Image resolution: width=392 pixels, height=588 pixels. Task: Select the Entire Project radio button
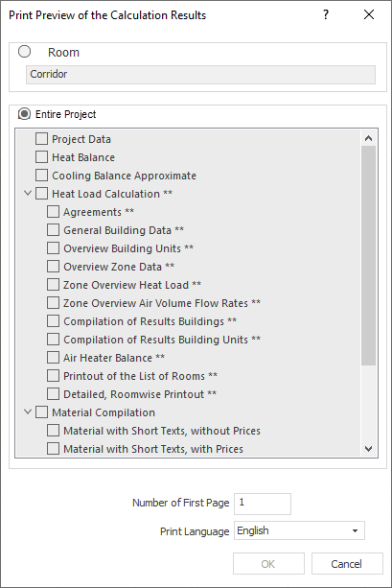[24, 114]
